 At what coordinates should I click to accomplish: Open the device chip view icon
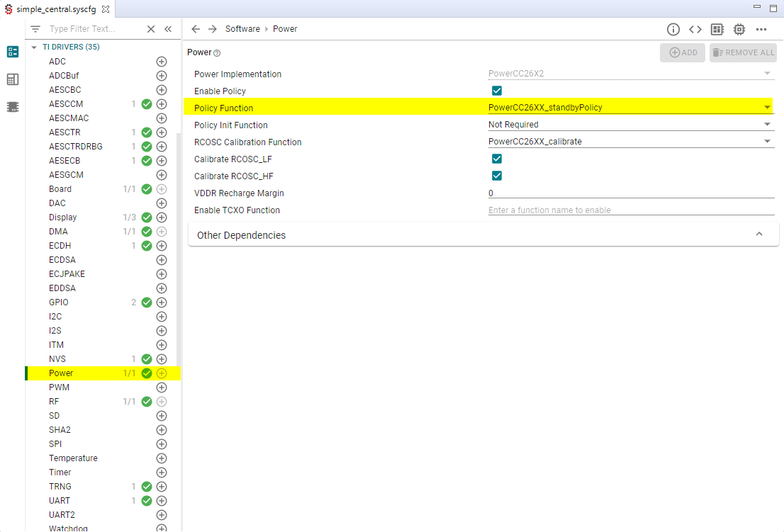(739, 29)
